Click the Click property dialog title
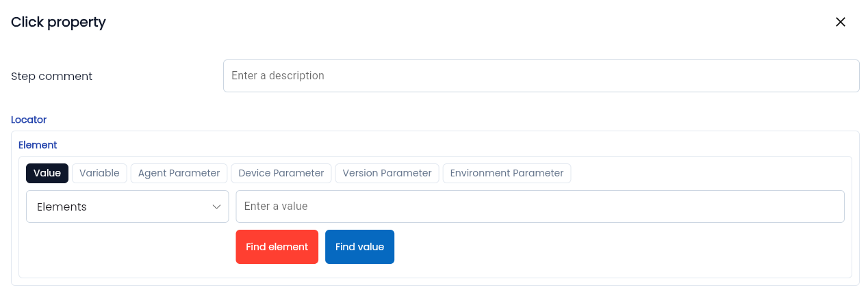 click(x=58, y=22)
